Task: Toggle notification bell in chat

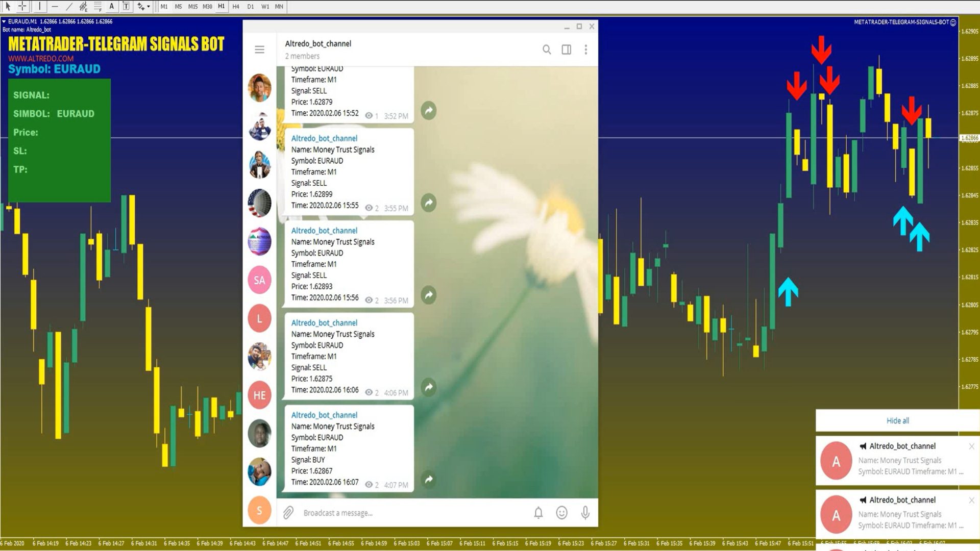Action: pos(538,513)
